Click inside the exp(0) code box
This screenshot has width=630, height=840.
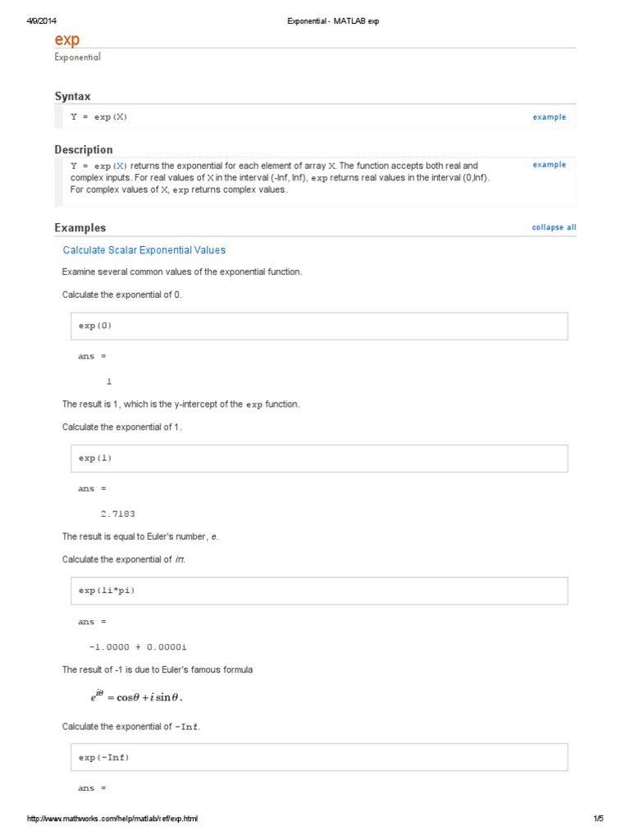pos(319,326)
